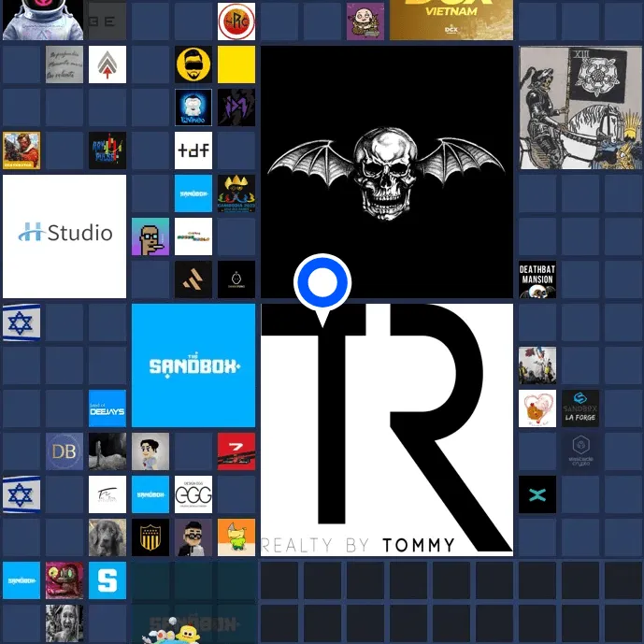This screenshot has height=644, width=644.
Task: Open the black and white cave photo tile
Action: coord(107,451)
